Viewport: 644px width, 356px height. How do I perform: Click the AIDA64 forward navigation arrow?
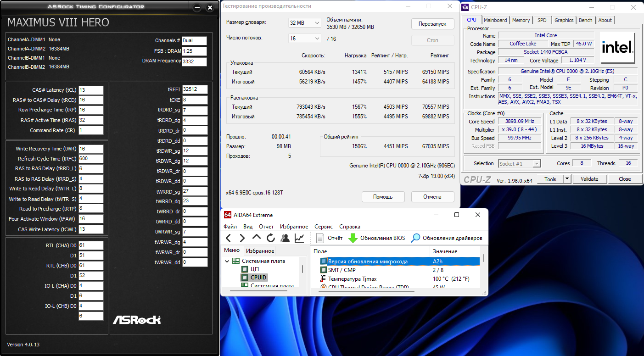coord(242,238)
